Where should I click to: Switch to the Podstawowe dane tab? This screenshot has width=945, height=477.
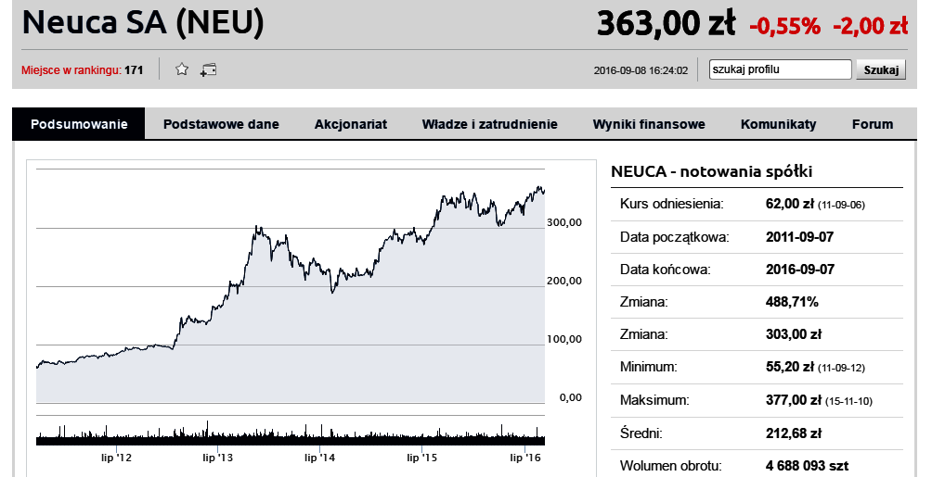coord(221,124)
